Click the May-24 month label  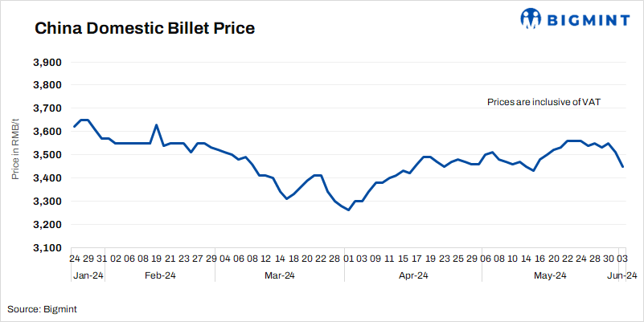click(x=550, y=275)
